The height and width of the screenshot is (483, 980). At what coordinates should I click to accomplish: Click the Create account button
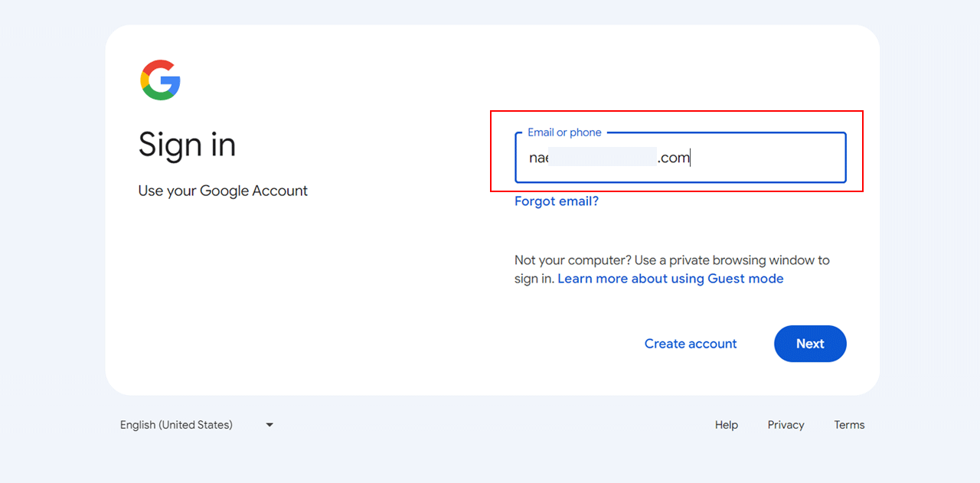point(691,344)
